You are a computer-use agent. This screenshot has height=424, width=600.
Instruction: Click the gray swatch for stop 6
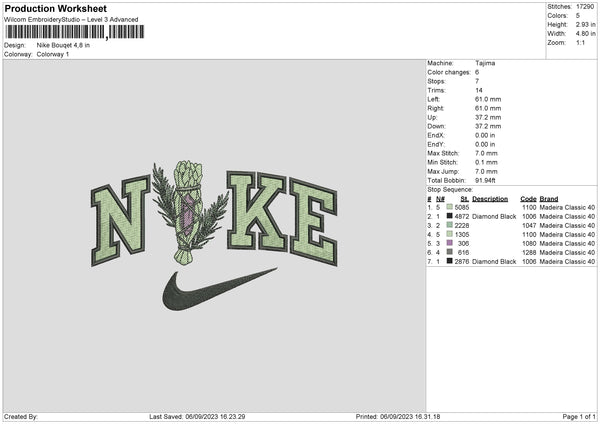point(449,252)
